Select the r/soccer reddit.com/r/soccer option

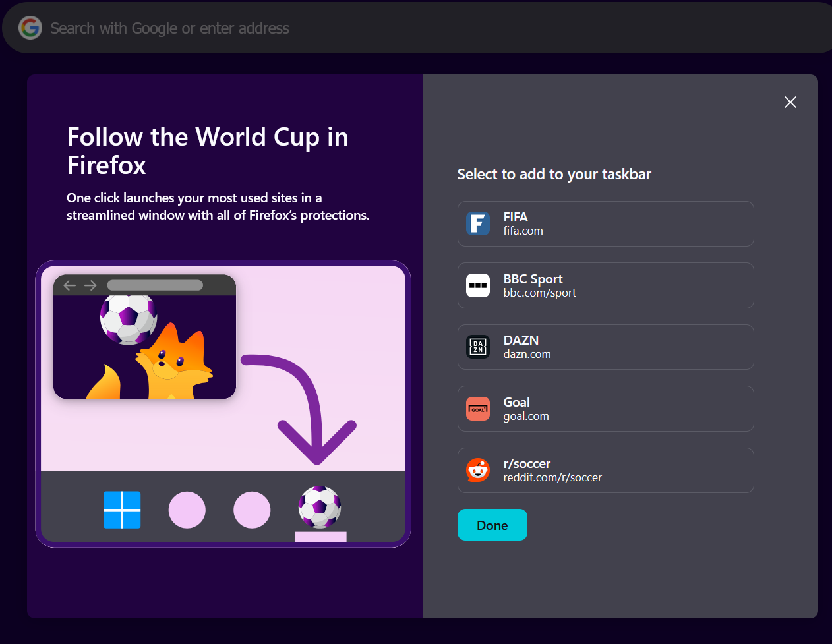click(x=605, y=470)
